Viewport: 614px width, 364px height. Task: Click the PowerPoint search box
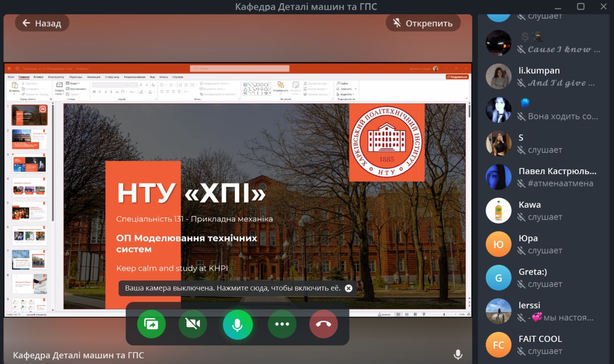tap(240, 69)
